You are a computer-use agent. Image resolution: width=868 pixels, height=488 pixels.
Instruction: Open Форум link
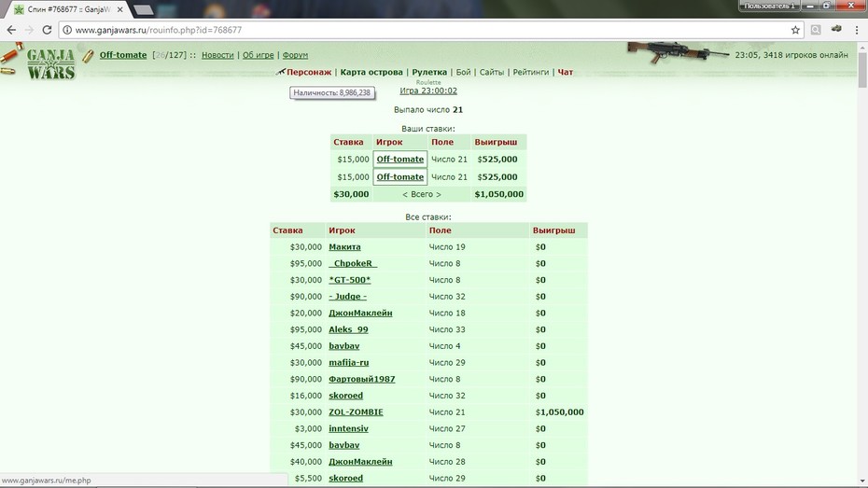[x=295, y=55]
